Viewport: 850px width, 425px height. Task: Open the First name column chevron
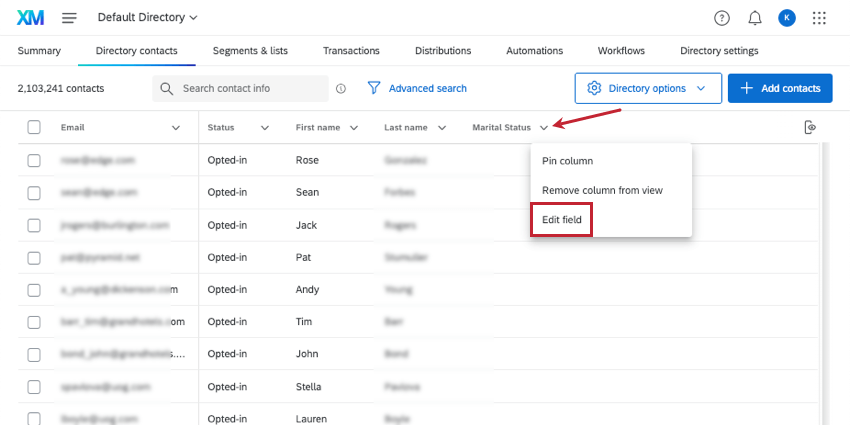click(353, 128)
